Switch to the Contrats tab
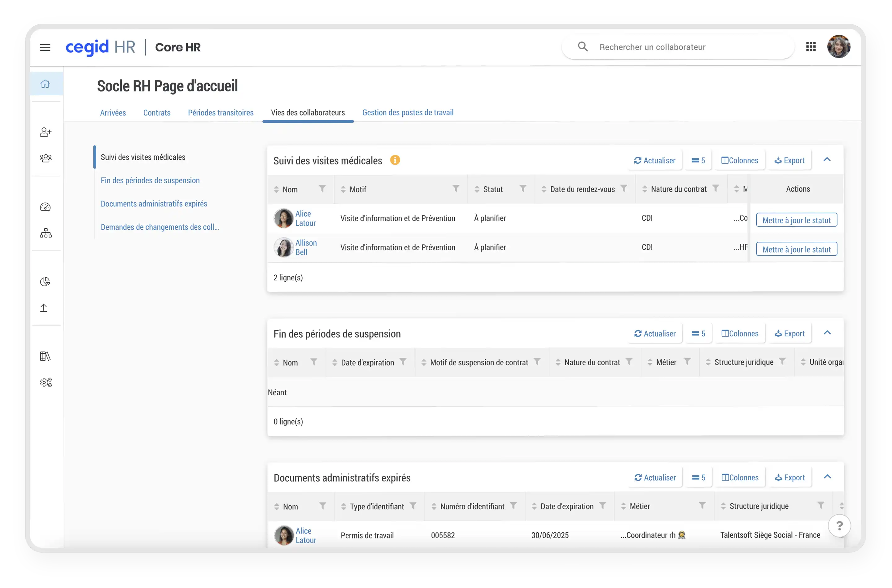The width and height of the screenshot is (892, 588). tap(157, 113)
